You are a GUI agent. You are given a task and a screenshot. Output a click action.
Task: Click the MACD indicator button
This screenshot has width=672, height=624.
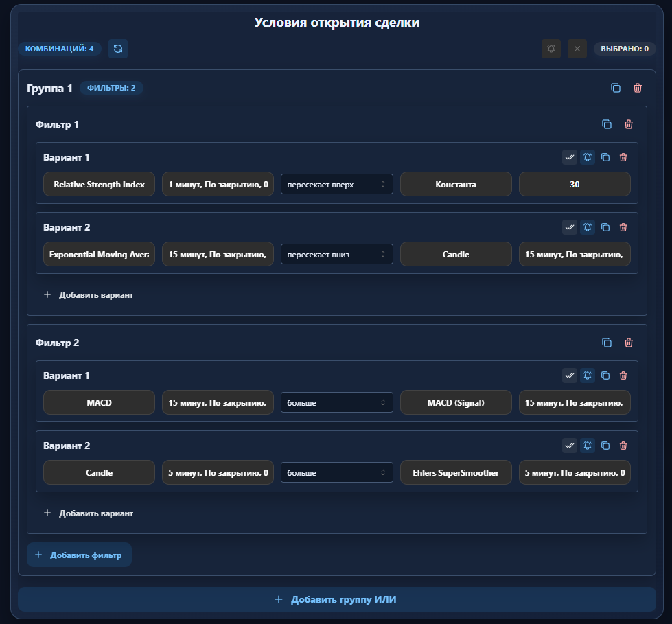click(x=99, y=402)
